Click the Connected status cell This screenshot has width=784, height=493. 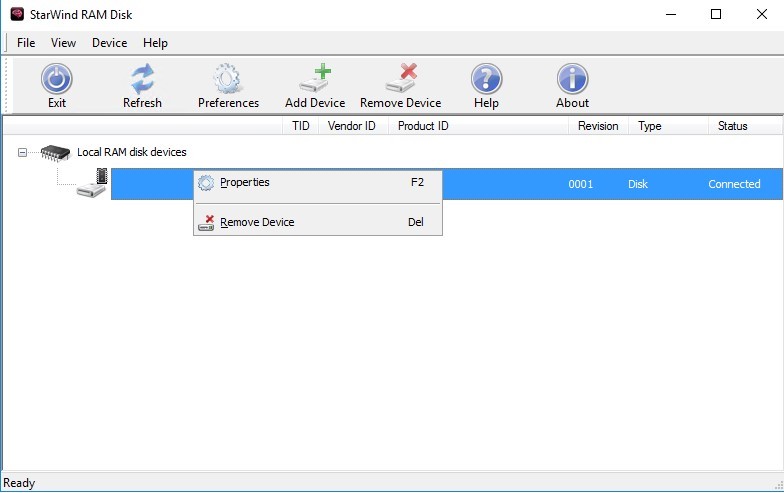pos(734,184)
